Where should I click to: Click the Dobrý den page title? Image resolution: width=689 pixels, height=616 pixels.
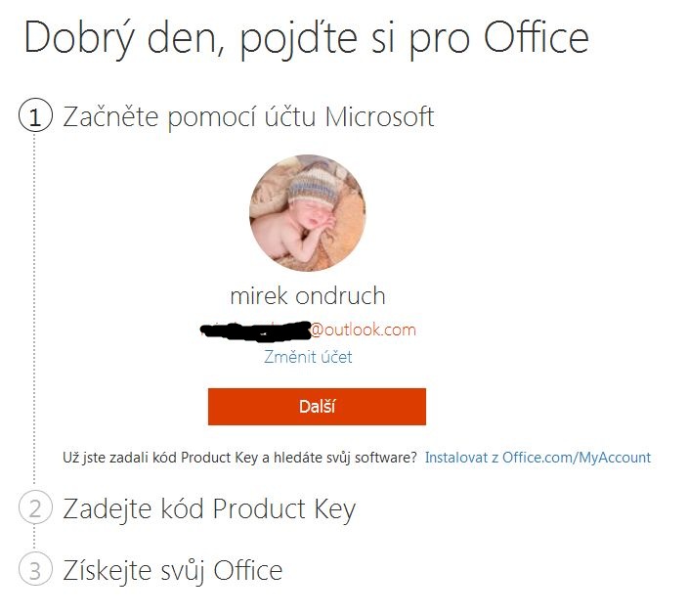(x=306, y=37)
